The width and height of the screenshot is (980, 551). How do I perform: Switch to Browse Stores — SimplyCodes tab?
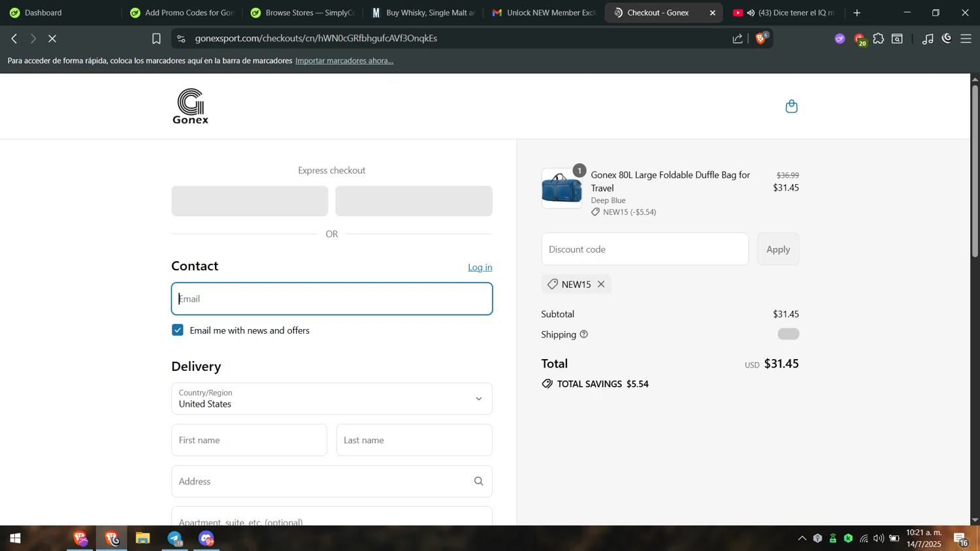302,12
